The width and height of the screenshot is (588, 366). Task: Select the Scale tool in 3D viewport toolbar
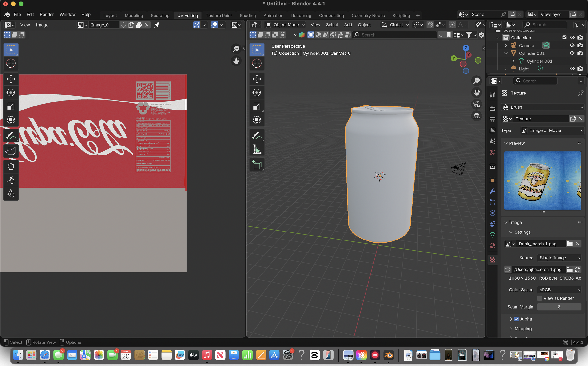pyautogui.click(x=257, y=106)
